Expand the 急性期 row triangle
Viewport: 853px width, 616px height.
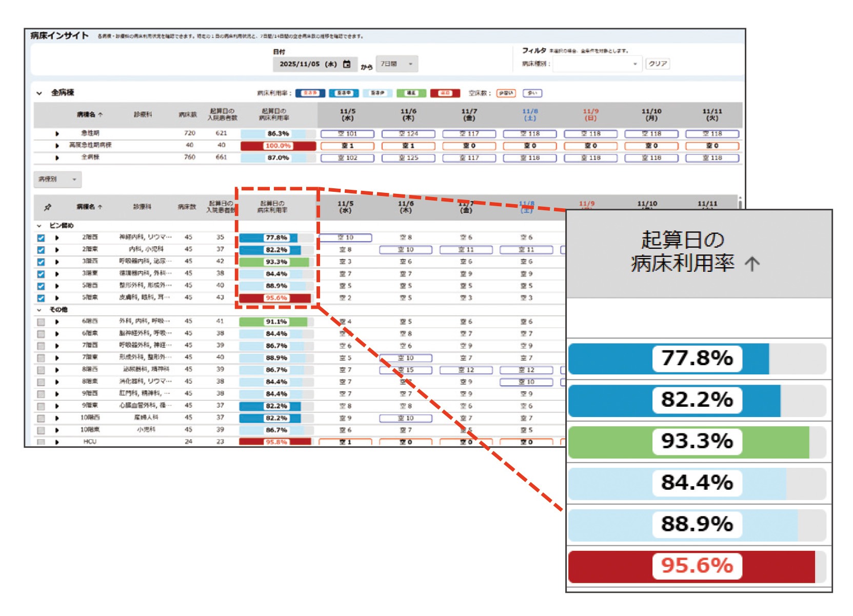pyautogui.click(x=57, y=134)
